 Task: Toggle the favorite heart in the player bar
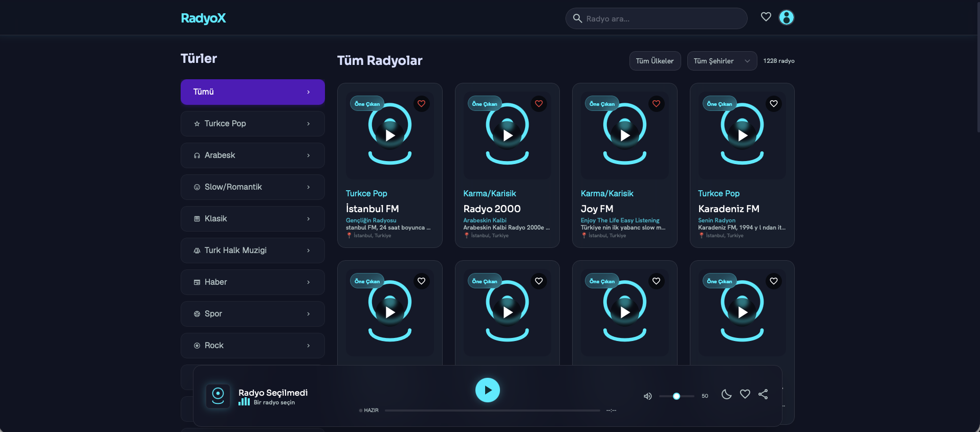pyautogui.click(x=745, y=394)
